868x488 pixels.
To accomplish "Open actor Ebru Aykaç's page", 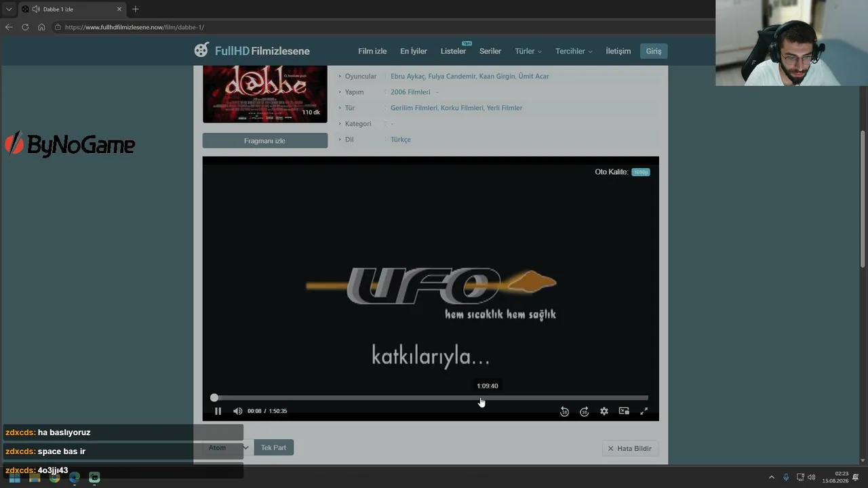I will (x=408, y=76).
